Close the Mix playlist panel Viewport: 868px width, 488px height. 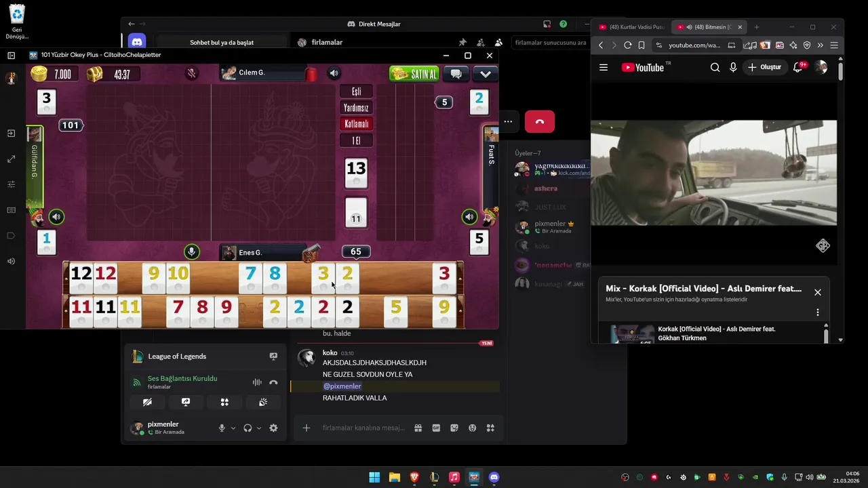[818, 292]
